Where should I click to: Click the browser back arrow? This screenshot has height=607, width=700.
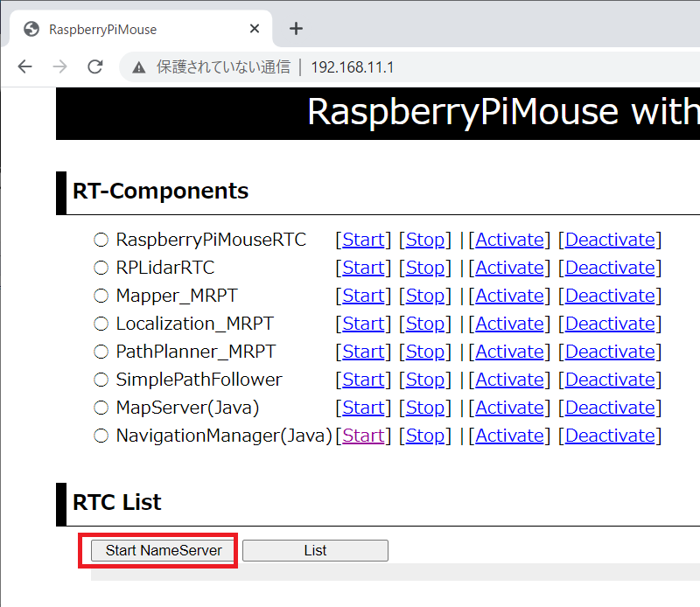click(x=24, y=67)
